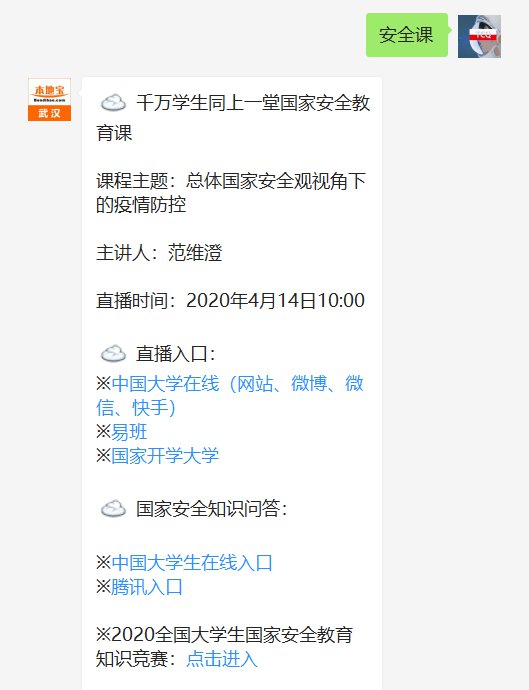This screenshot has height=690, width=529.
Task: Click 2020全国大学生国家安全教育知识竞赛 text
Action: pos(224,646)
